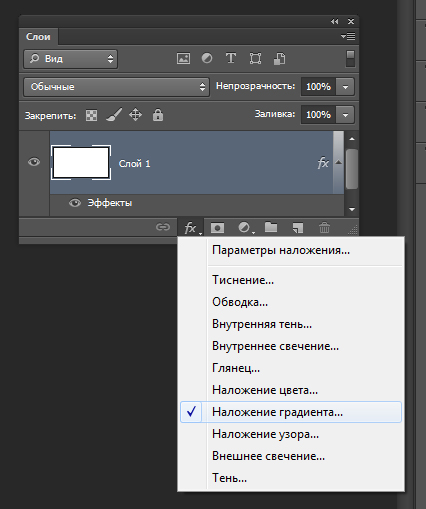426x509 pixels.
Task: Click the fx layer style button
Action: coord(191,228)
